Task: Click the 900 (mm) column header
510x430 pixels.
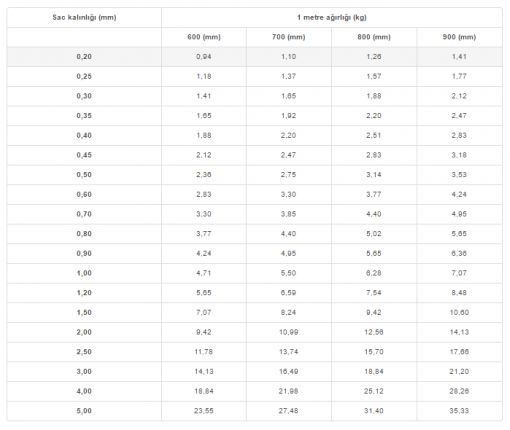Action: (459, 37)
